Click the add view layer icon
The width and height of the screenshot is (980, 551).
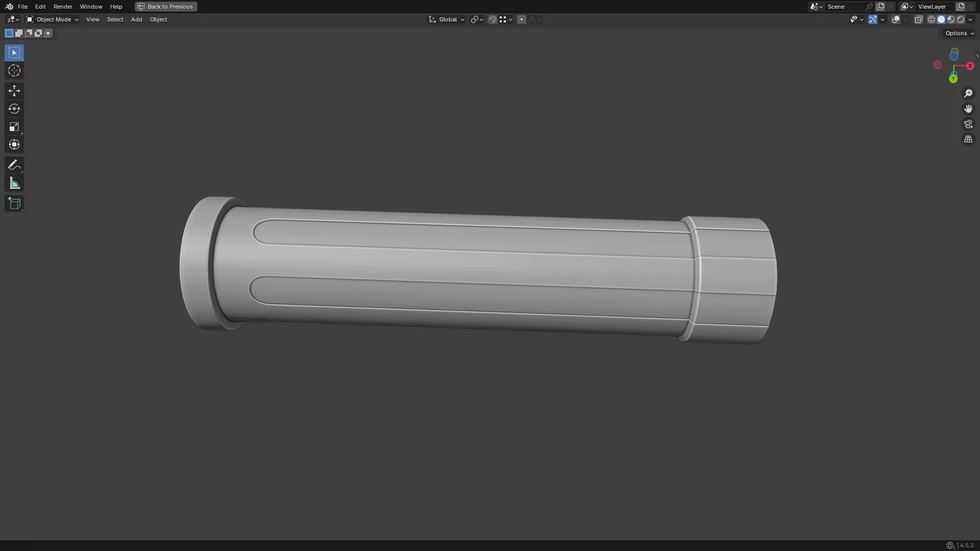[x=961, y=7]
